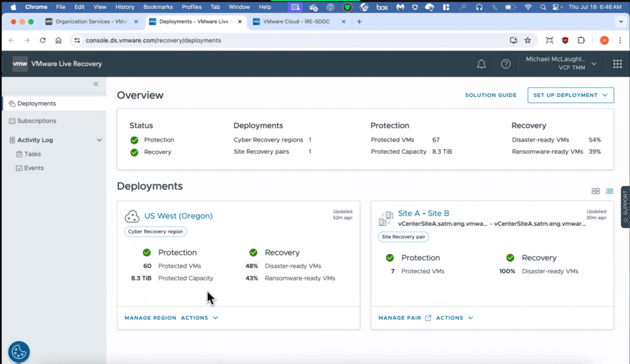630x364 pixels.
Task: Open the Tasks activity log
Action: (x=32, y=154)
